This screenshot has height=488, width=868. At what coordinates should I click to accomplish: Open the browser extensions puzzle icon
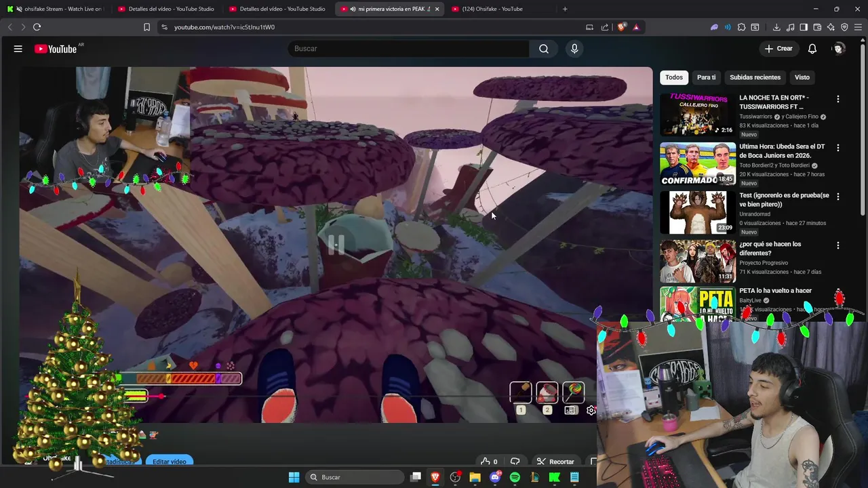pos(741,27)
